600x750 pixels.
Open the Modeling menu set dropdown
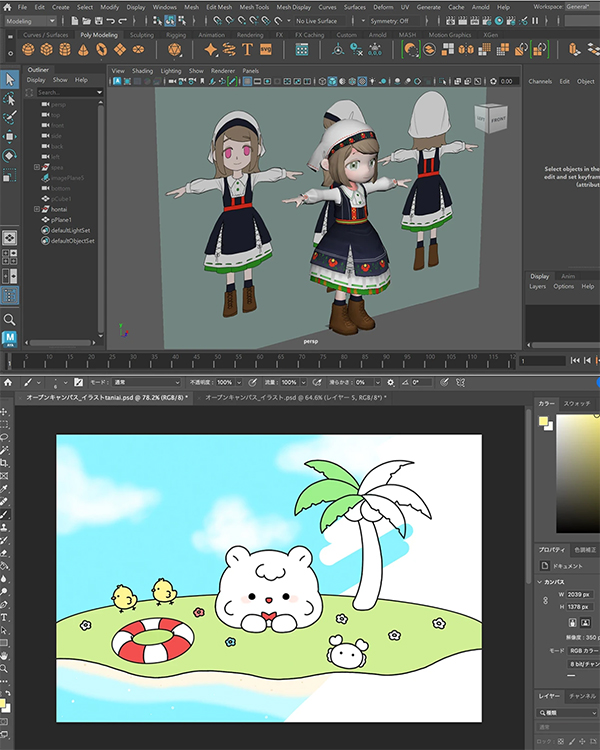pyautogui.click(x=31, y=21)
